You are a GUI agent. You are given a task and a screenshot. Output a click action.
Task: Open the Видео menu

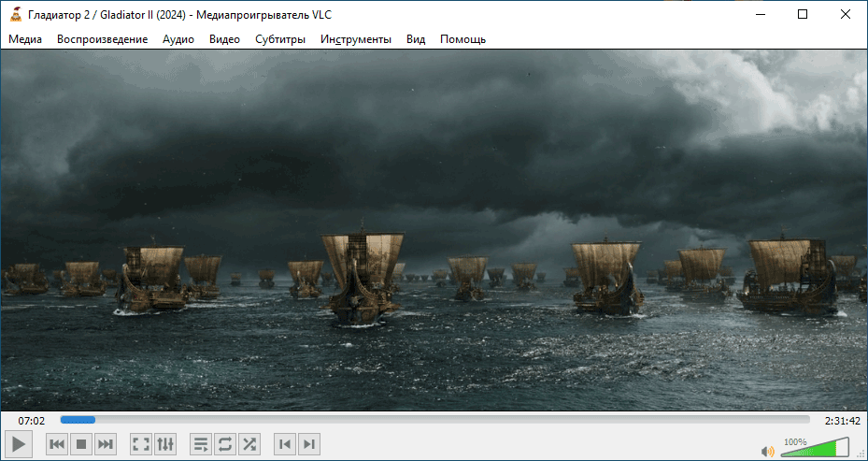[225, 39]
